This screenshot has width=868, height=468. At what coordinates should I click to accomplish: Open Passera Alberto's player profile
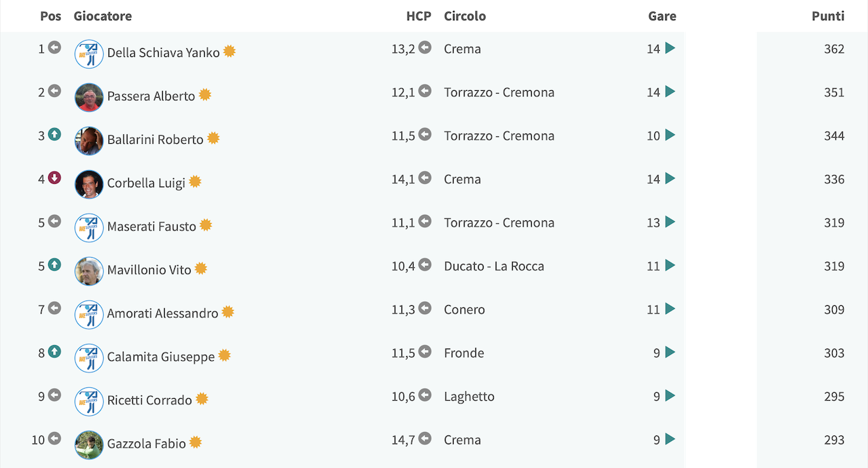tap(151, 96)
